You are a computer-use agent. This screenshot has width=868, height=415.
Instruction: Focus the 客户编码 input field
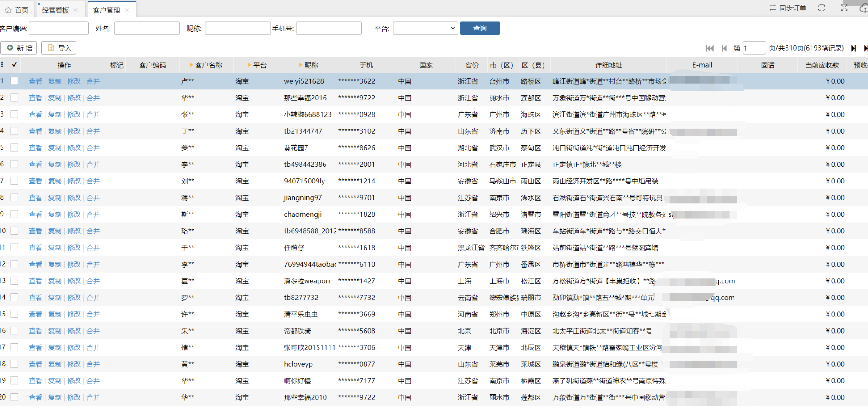[x=59, y=28]
